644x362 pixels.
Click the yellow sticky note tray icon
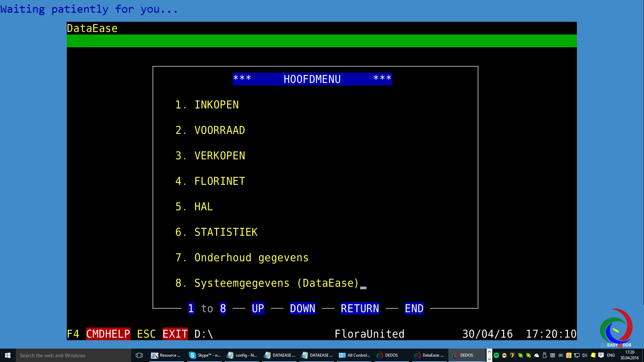pos(593,355)
